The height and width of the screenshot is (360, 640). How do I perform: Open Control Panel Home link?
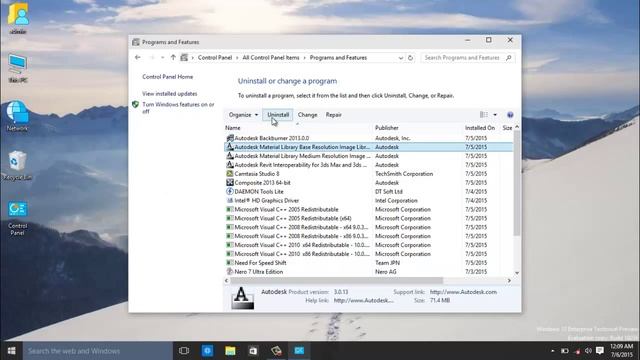point(167,77)
